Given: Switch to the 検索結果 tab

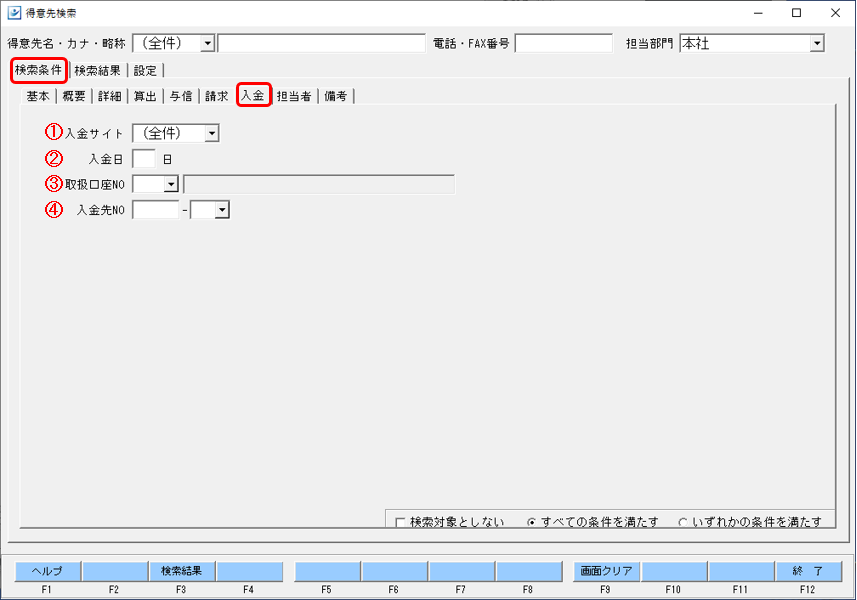Looking at the screenshot, I should tap(97, 70).
